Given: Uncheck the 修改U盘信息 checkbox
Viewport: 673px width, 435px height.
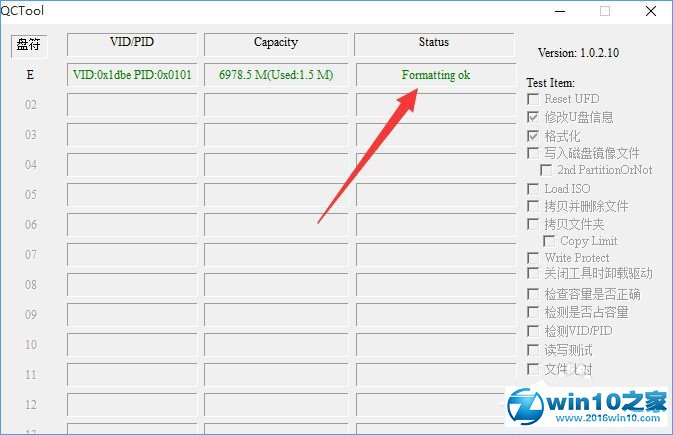Looking at the screenshot, I should (533, 117).
